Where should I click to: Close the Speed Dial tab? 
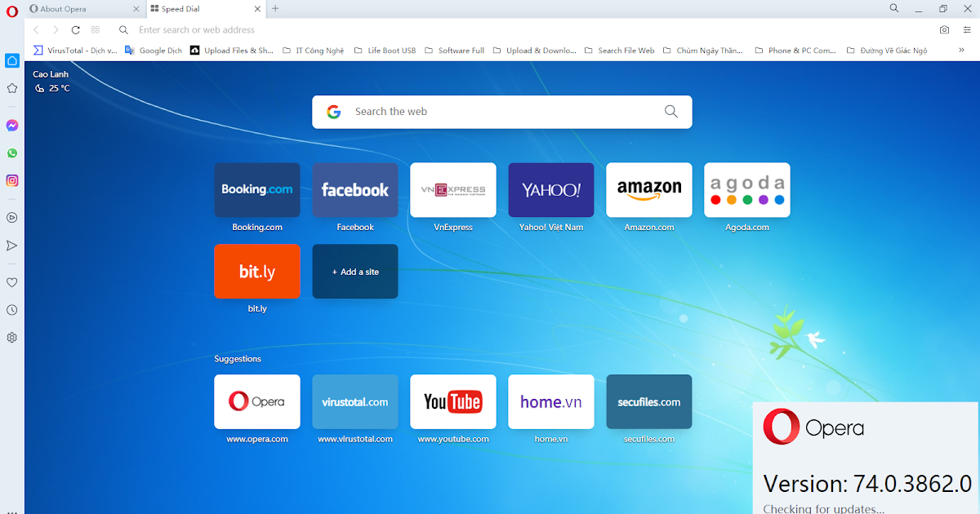(258, 9)
